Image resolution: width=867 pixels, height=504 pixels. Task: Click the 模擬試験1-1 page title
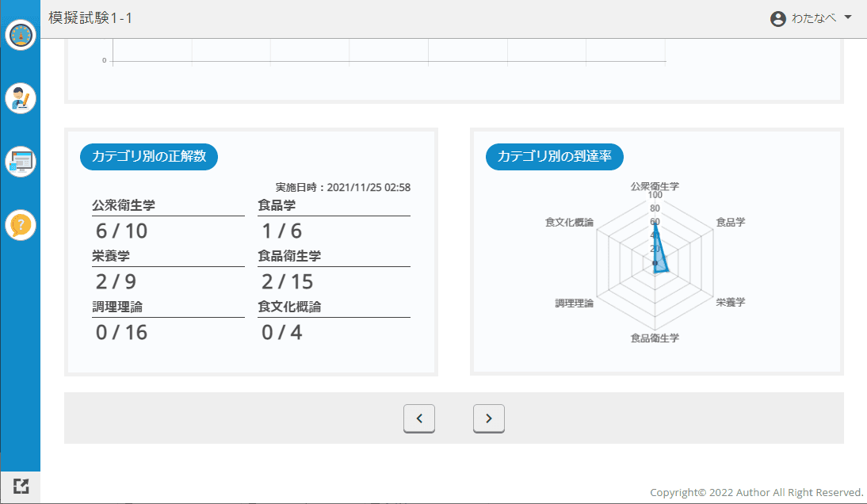coord(90,18)
